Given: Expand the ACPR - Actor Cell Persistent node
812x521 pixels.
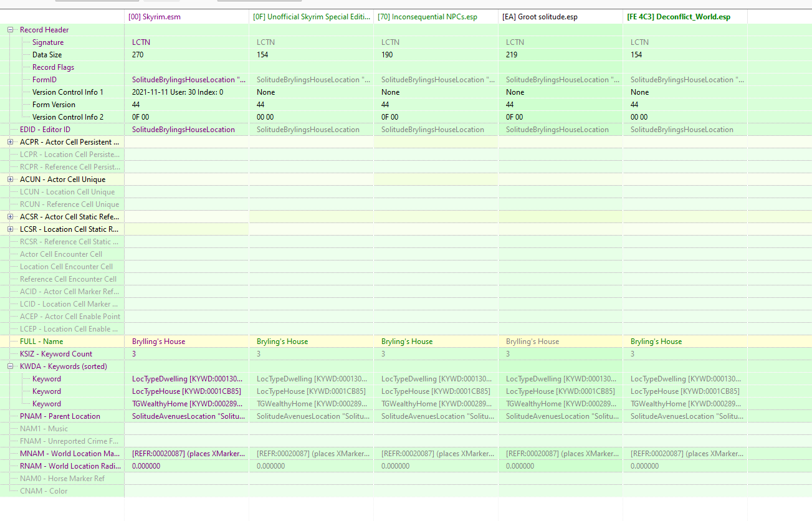Looking at the screenshot, I should tap(10, 142).
